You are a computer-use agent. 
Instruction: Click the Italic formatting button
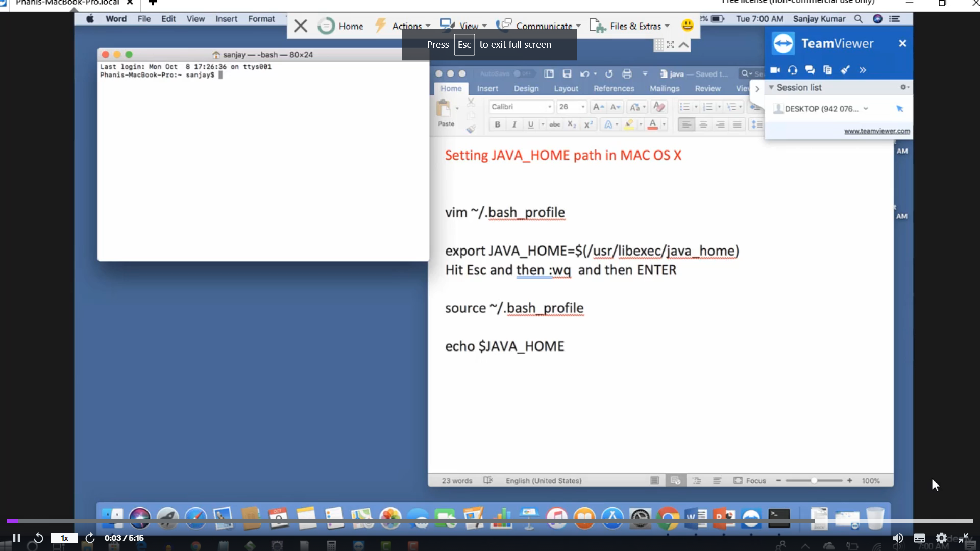coord(514,124)
